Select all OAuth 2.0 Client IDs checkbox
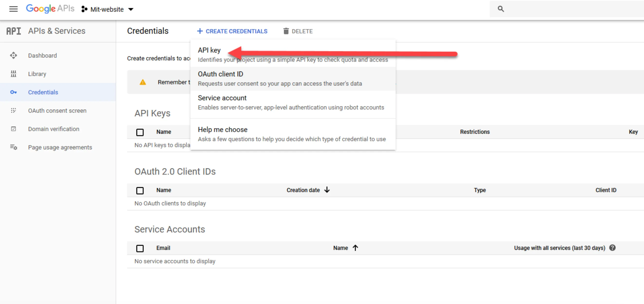Screen dimensions: 644x304 140,191
